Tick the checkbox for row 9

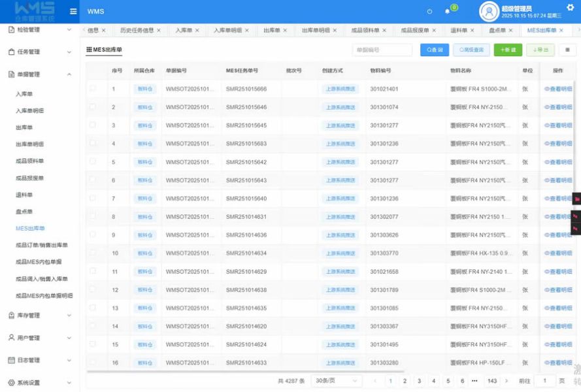click(x=93, y=235)
